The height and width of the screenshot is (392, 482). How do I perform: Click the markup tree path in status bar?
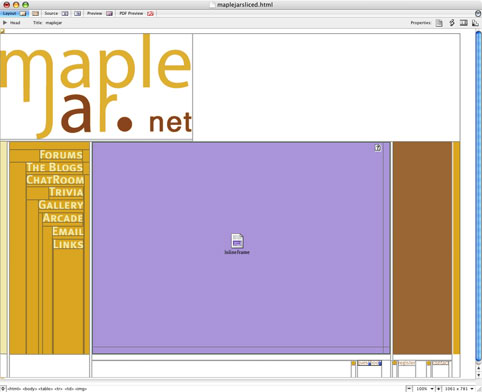(x=47, y=389)
